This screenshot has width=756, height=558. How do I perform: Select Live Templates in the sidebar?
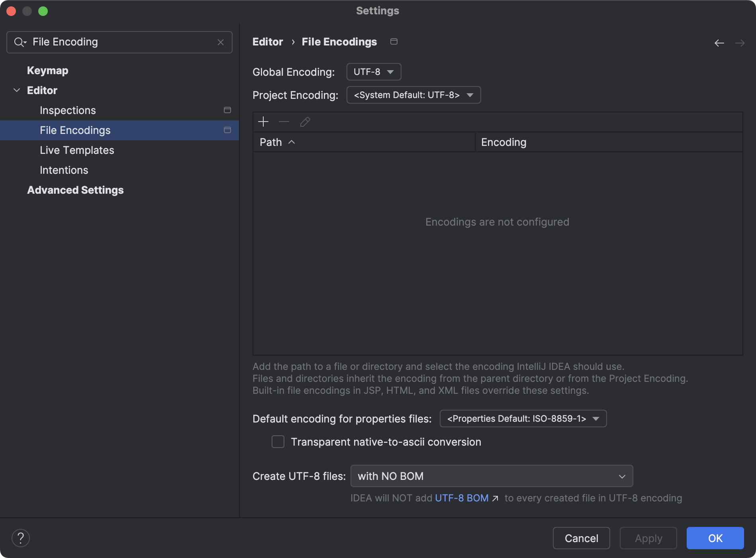coord(77,150)
